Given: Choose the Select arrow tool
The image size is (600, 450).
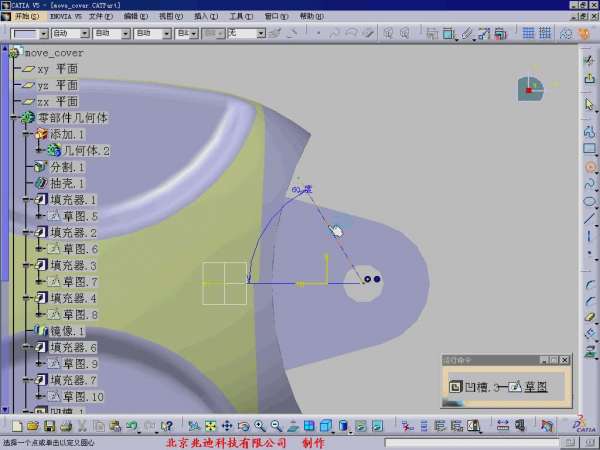Looking at the screenshot, I should coord(589,104).
